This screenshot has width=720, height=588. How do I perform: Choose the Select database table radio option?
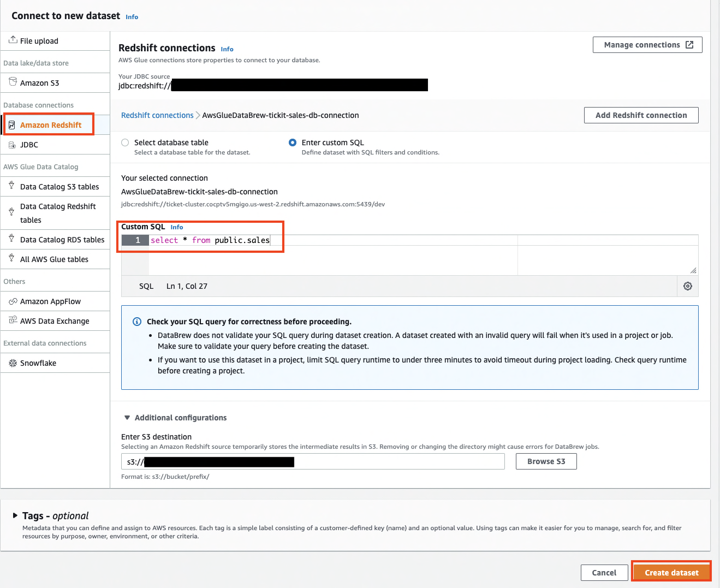pos(125,142)
